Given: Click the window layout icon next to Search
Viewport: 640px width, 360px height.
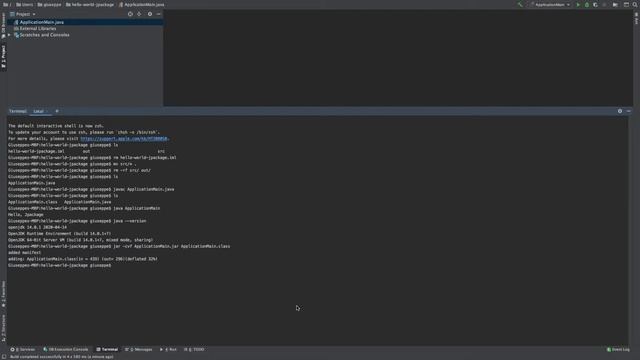Looking at the screenshot, I should (x=627, y=4).
